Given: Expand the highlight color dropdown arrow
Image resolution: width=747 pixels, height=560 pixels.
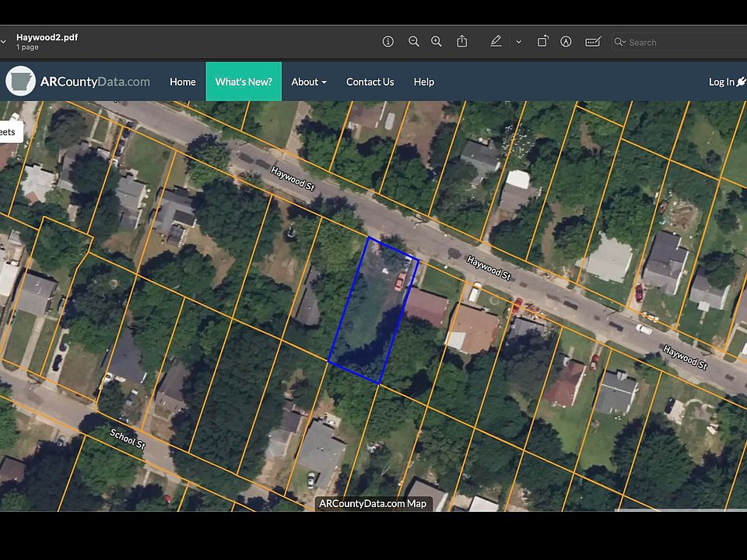Looking at the screenshot, I should tap(519, 42).
